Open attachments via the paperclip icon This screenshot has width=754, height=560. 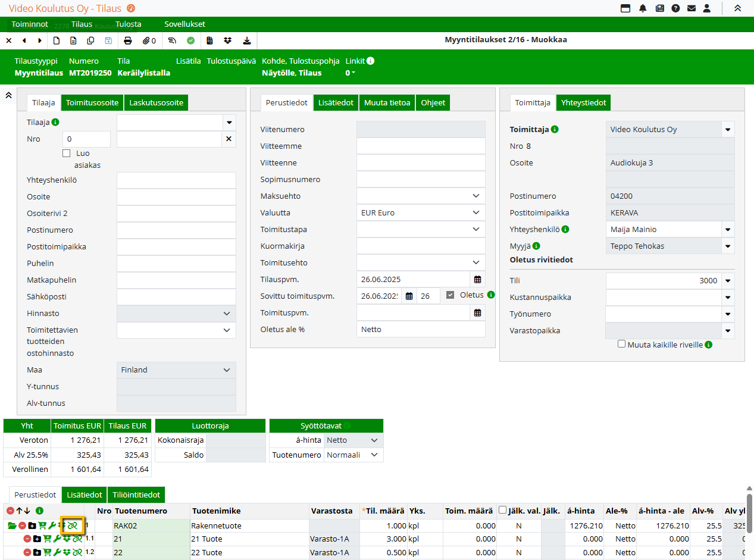147,40
